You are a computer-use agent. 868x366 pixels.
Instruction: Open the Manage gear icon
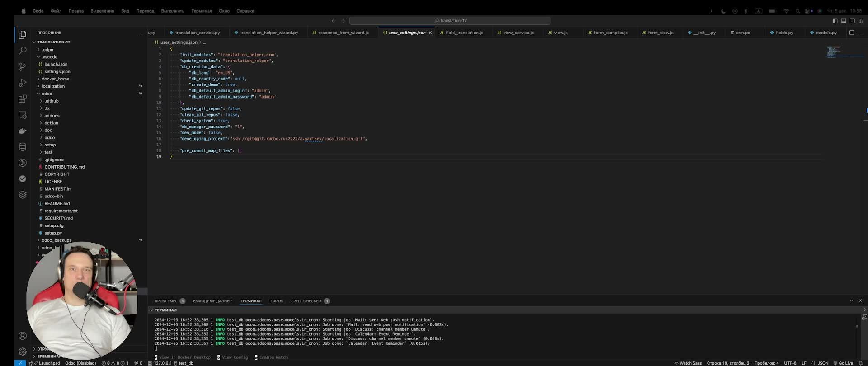(23, 351)
